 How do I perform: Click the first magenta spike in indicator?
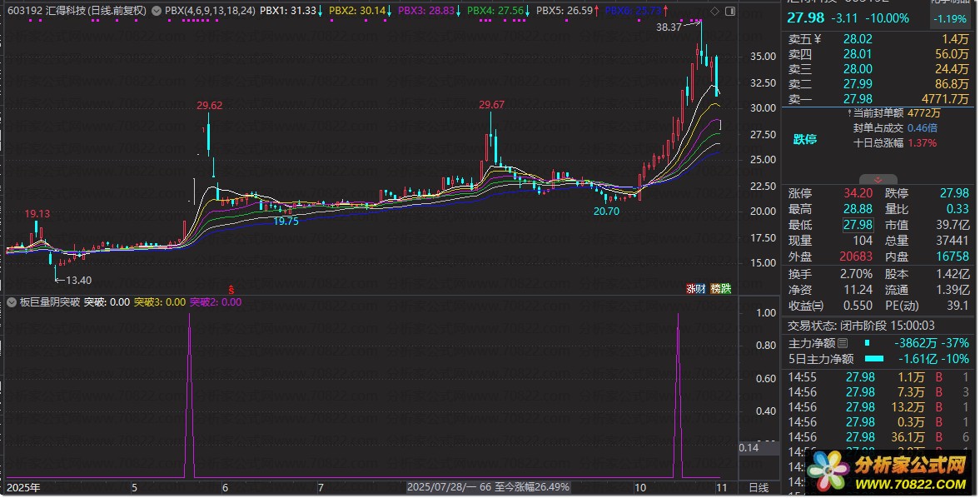pyautogui.click(x=189, y=394)
